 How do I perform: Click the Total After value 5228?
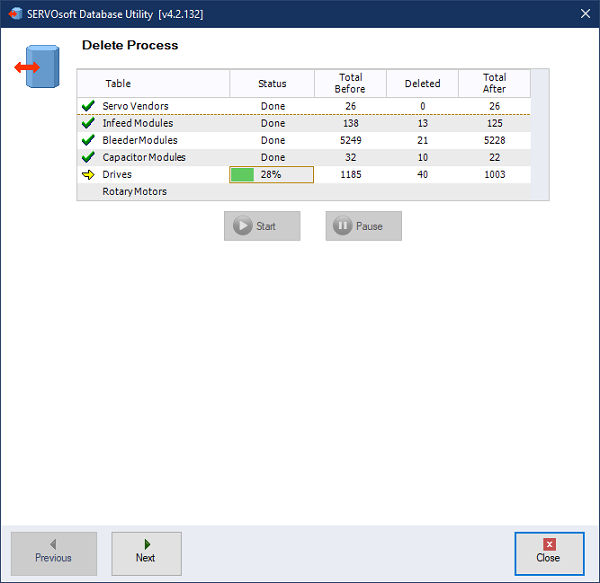point(494,140)
